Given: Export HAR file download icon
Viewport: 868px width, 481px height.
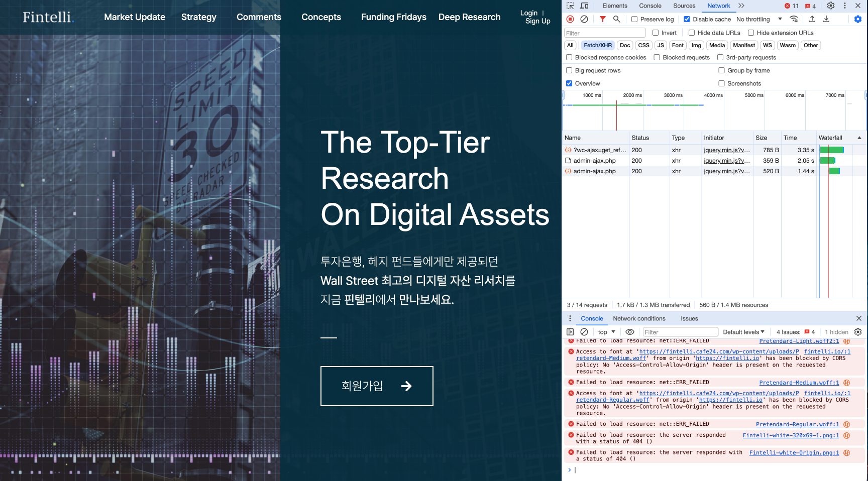Looking at the screenshot, I should pos(826,19).
